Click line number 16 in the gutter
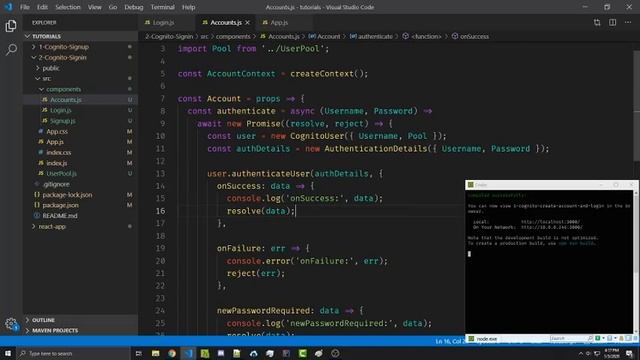 pos(160,211)
